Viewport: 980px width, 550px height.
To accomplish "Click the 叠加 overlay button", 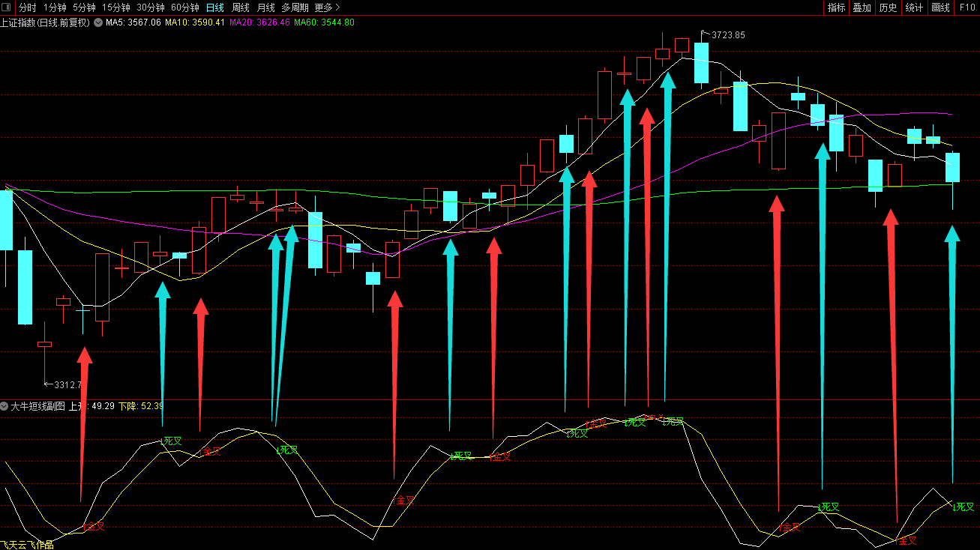I will (862, 7).
